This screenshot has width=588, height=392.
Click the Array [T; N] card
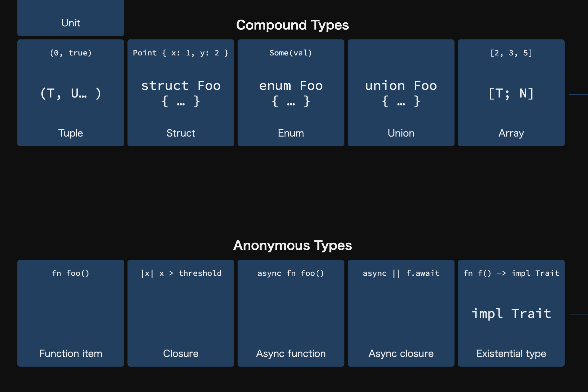click(x=511, y=93)
